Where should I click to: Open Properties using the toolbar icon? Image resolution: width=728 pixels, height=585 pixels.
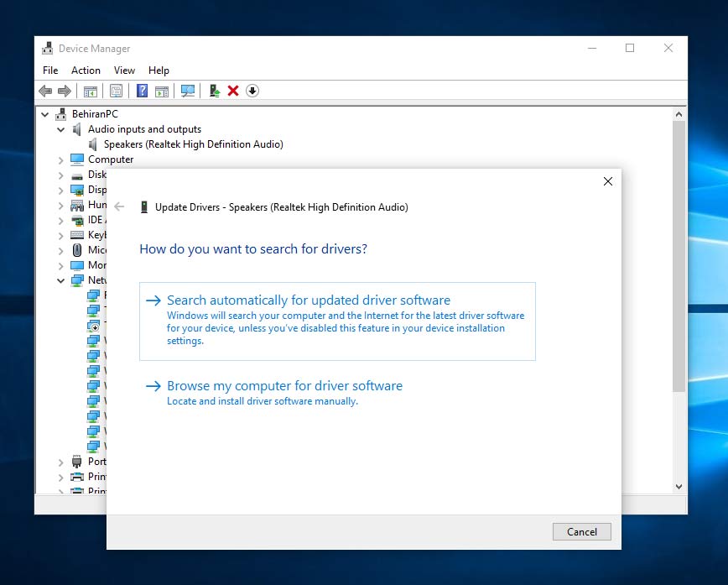tap(117, 91)
